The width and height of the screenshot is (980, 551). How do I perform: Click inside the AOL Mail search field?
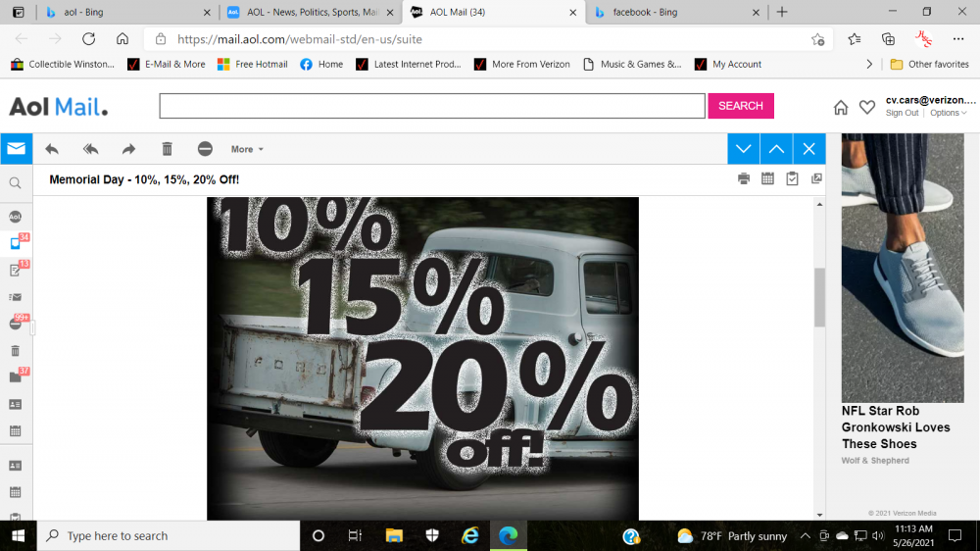click(x=431, y=106)
